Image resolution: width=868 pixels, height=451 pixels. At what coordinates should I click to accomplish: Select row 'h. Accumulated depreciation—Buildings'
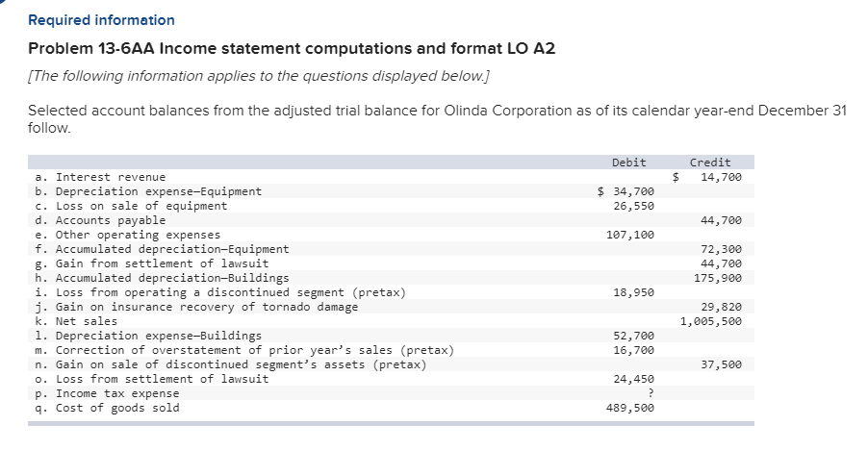click(391, 278)
